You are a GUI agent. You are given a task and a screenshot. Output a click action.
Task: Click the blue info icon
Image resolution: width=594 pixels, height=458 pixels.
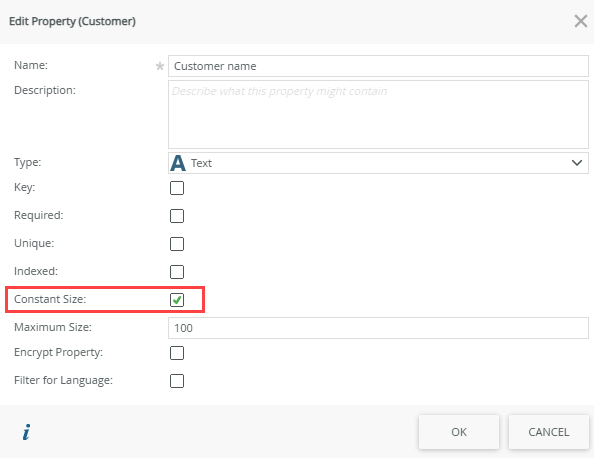click(27, 432)
